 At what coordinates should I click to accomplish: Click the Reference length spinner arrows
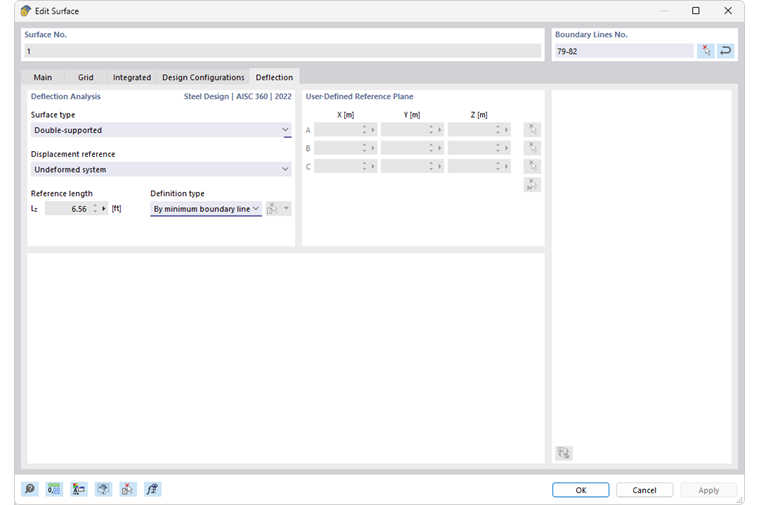95,209
